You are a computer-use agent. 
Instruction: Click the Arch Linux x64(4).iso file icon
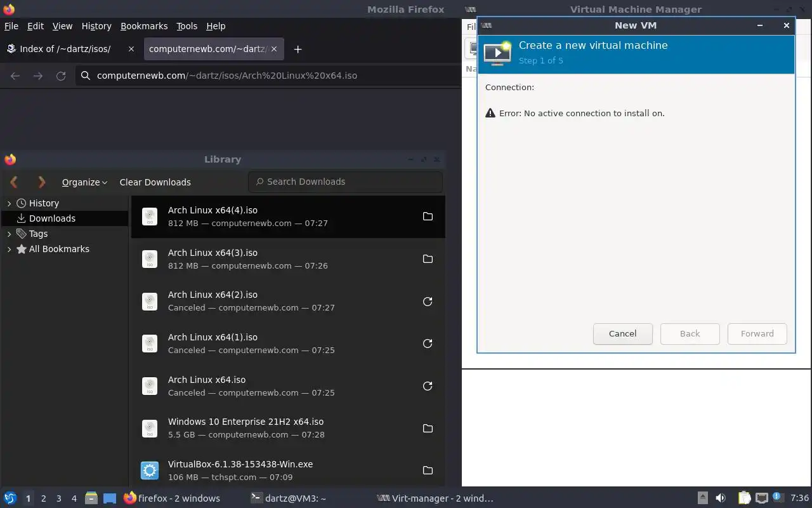pyautogui.click(x=150, y=217)
